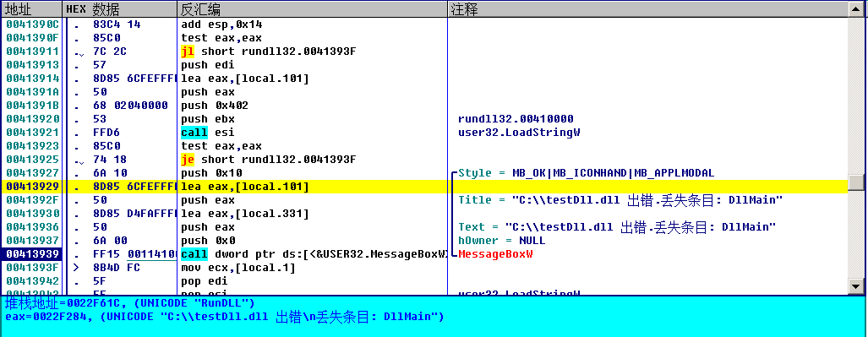Select current EIP address 00413939
Screen dimensions: 868x337
tap(32, 254)
